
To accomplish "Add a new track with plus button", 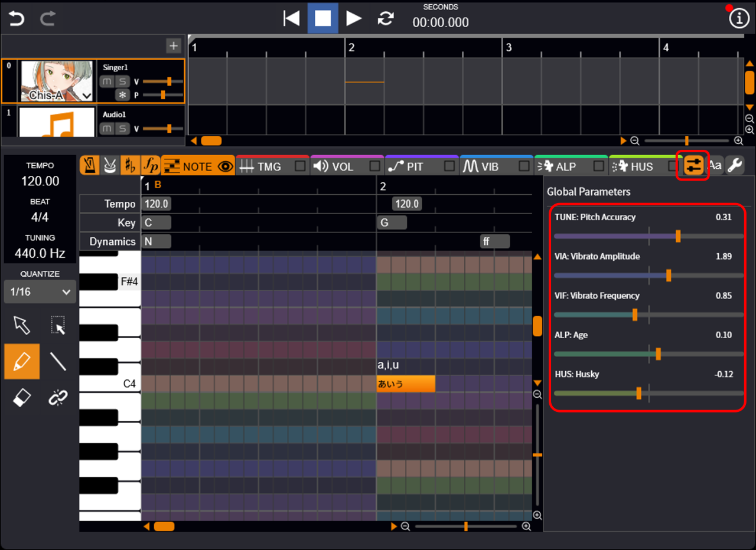I will [173, 46].
